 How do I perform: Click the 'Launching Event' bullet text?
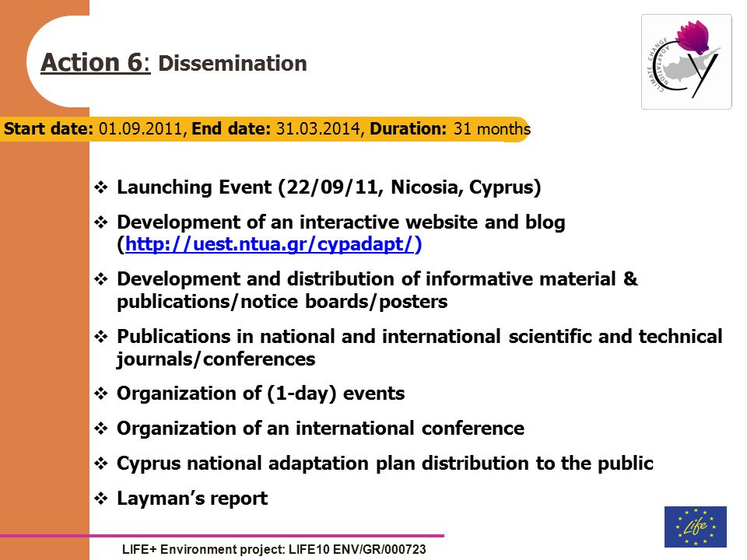(329, 187)
